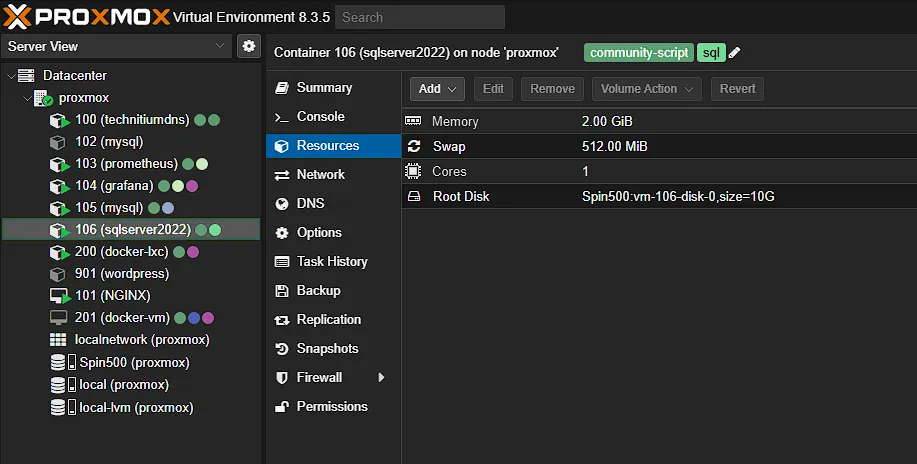Viewport: 917px width, 464px height.
Task: Click the pink tag dot on 200 (docker-lxc)
Action: click(x=193, y=252)
